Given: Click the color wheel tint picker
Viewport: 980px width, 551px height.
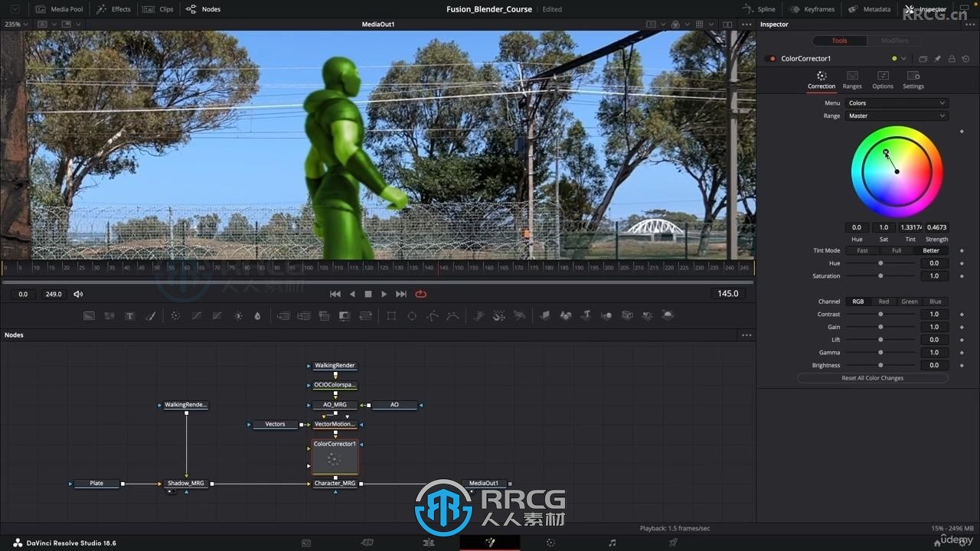Looking at the screenshot, I should (x=887, y=153).
